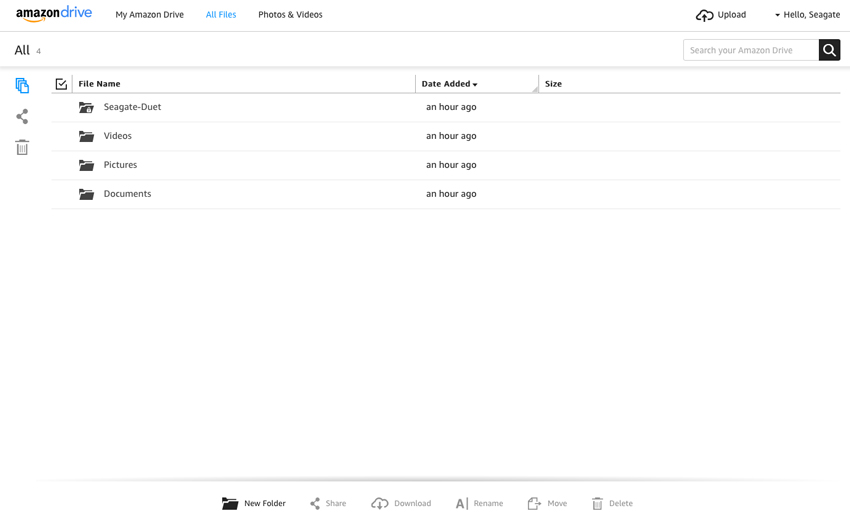850x515 pixels.
Task: Click Seagate-Duet's 'an hour ago' date
Action: click(451, 107)
